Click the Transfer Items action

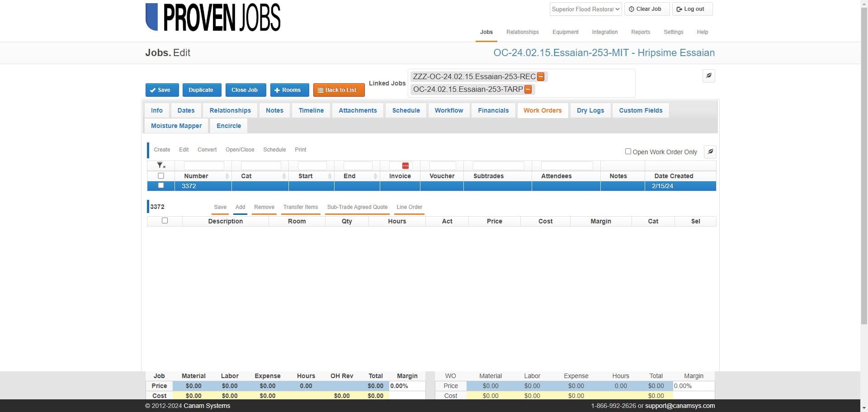click(x=300, y=207)
